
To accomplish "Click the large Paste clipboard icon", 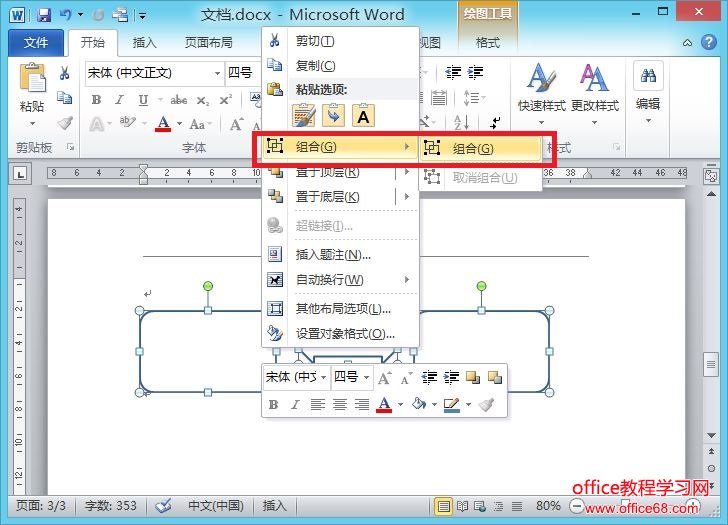I will pos(32,78).
